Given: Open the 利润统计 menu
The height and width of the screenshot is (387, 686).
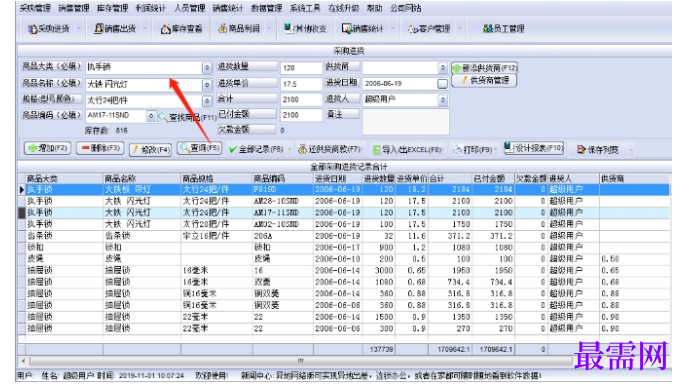Looking at the screenshot, I should click(x=150, y=8).
